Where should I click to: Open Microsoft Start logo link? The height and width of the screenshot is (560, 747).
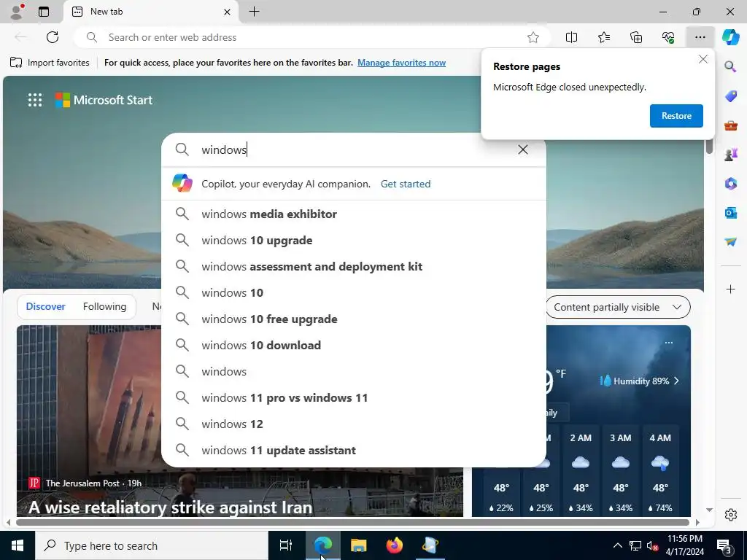pyautogui.click(x=104, y=100)
